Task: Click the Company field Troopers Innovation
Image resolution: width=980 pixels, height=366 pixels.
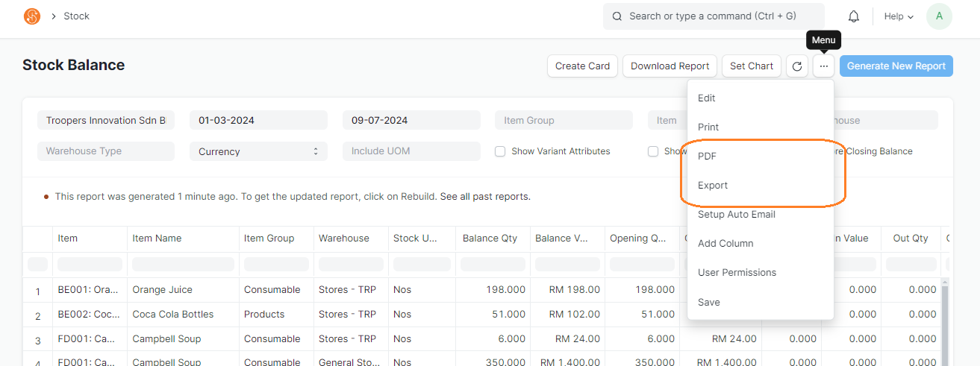Action: (106, 120)
